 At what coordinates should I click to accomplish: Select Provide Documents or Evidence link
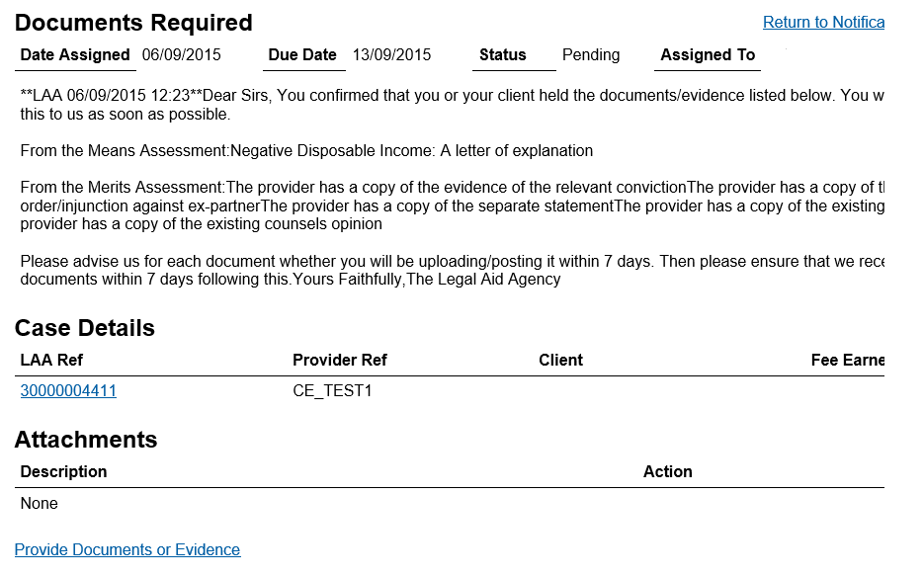tap(127, 550)
